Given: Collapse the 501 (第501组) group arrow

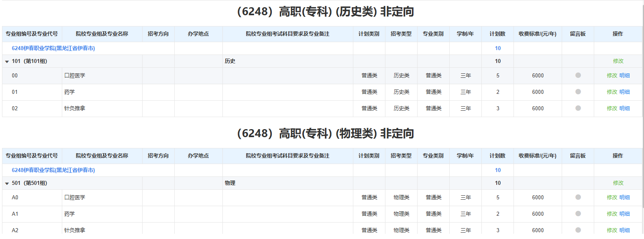Looking at the screenshot, I should click(x=7, y=184).
